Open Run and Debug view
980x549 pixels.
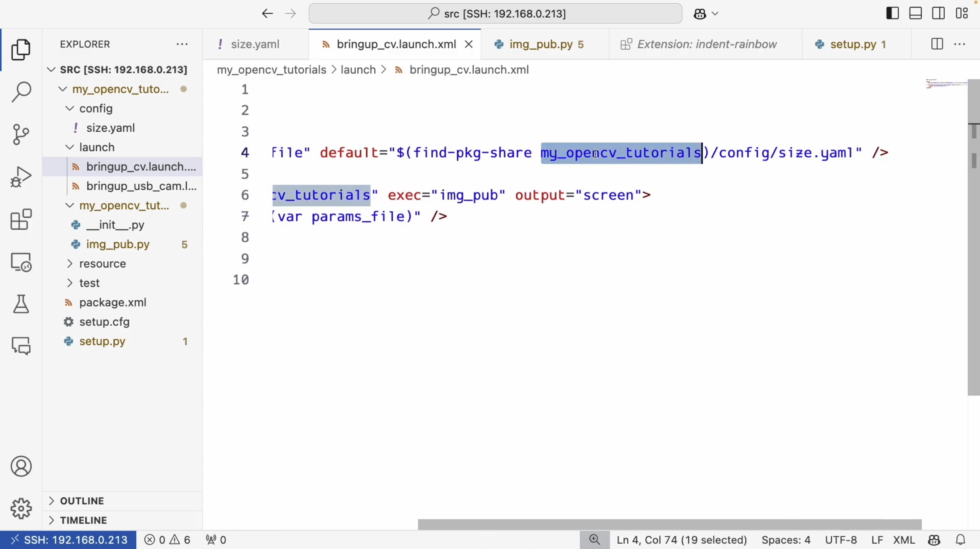[21, 177]
